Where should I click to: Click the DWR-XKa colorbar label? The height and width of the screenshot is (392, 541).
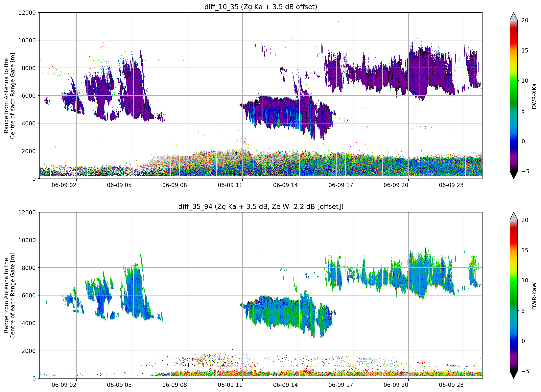tap(534, 96)
